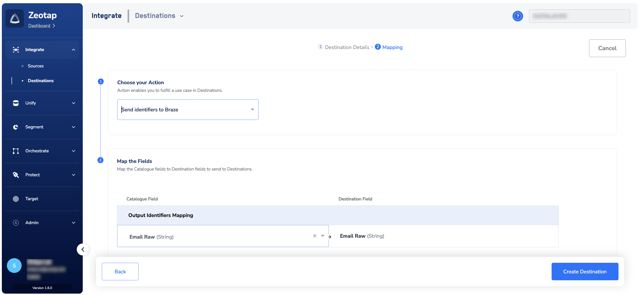Click the Admin user icon
644x295 pixels.
click(x=16, y=223)
